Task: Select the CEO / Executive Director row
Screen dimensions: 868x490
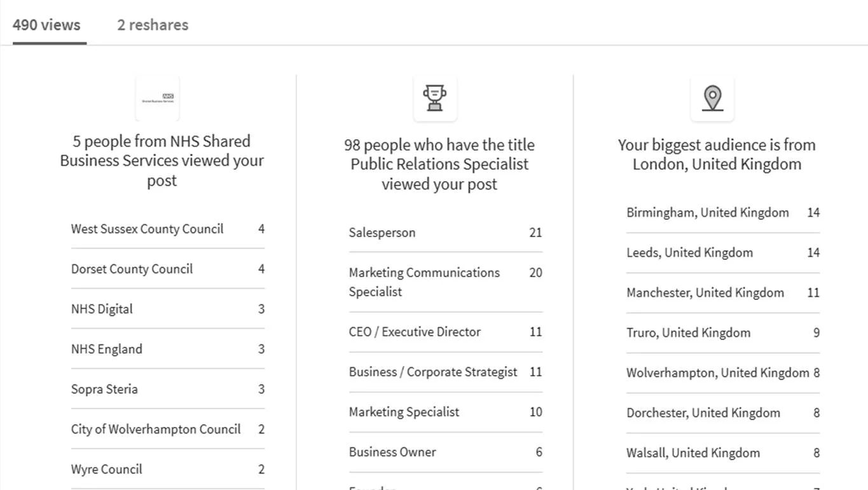Action: pyautogui.click(x=445, y=332)
